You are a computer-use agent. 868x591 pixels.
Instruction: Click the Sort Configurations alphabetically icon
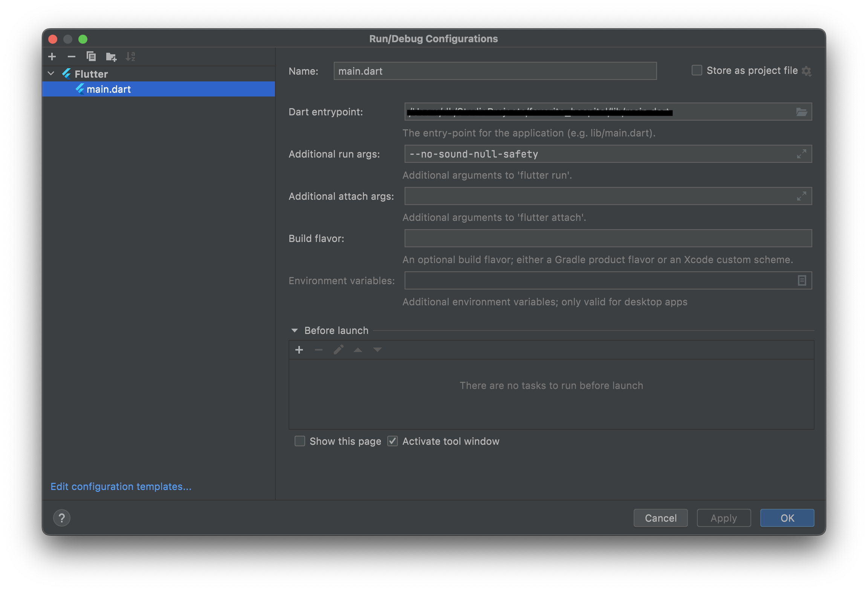[130, 57]
